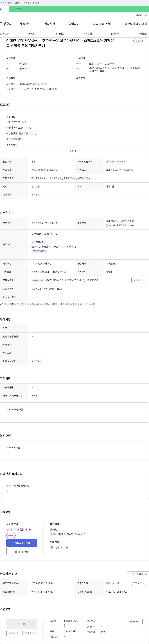The height and width of the screenshot is (644, 149).
Task: Click the 고용24 입사지원 button
Action: click(22, 543)
